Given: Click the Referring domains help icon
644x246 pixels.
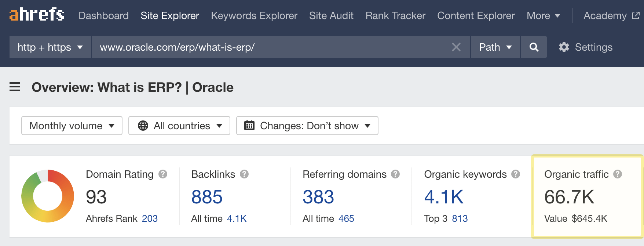Looking at the screenshot, I should pyautogui.click(x=395, y=174).
